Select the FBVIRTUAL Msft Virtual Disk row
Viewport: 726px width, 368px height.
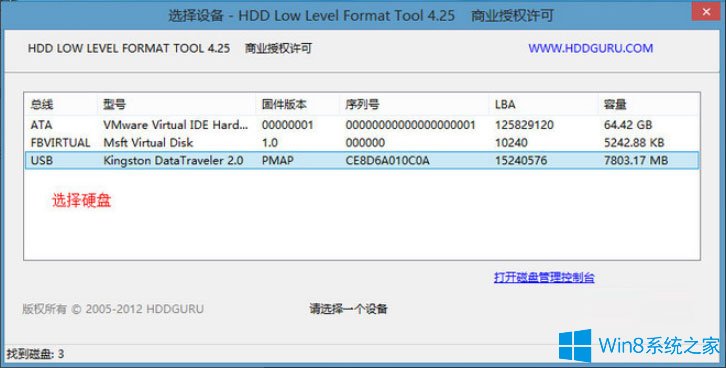pyautogui.click(x=362, y=143)
